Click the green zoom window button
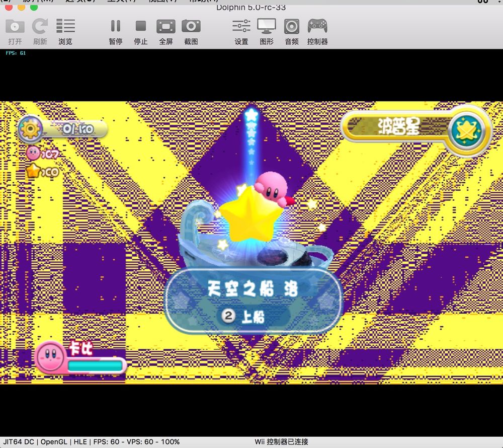 pyautogui.click(x=34, y=7)
